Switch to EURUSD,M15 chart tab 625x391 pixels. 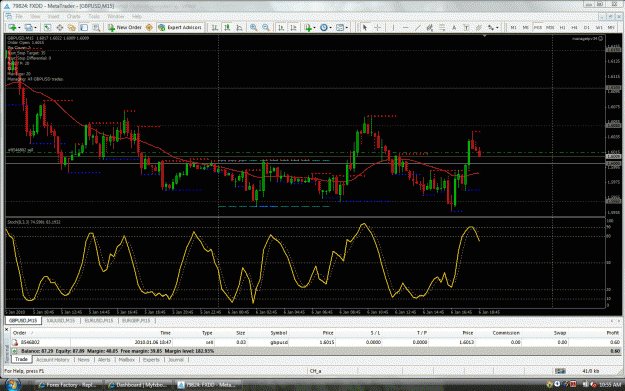(99, 320)
